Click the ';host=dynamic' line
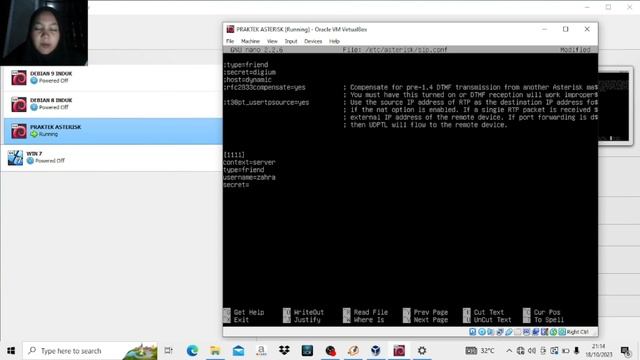This screenshot has height=360, width=640. click(247, 80)
